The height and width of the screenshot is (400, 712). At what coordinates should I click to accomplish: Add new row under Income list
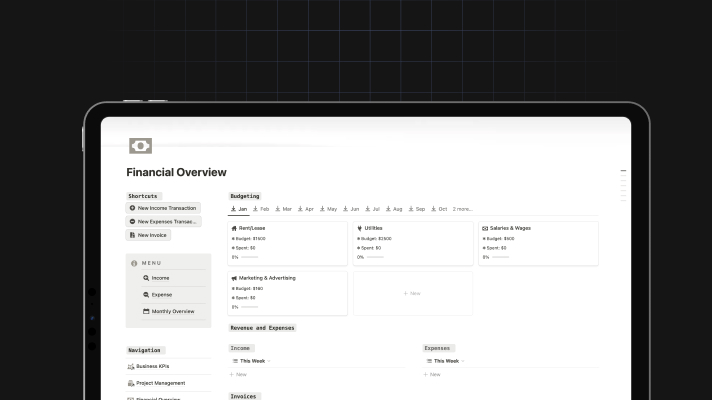point(238,374)
